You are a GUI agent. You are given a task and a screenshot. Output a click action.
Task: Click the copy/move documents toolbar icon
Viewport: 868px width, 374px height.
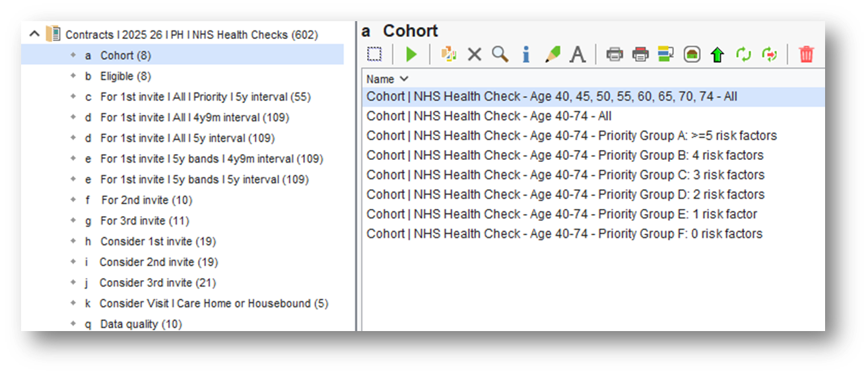click(449, 54)
